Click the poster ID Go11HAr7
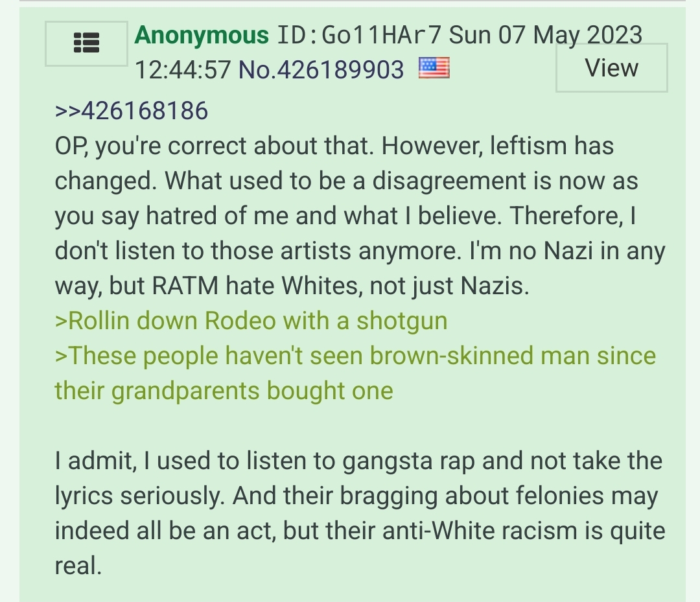The height and width of the screenshot is (602, 700). pyautogui.click(x=381, y=35)
